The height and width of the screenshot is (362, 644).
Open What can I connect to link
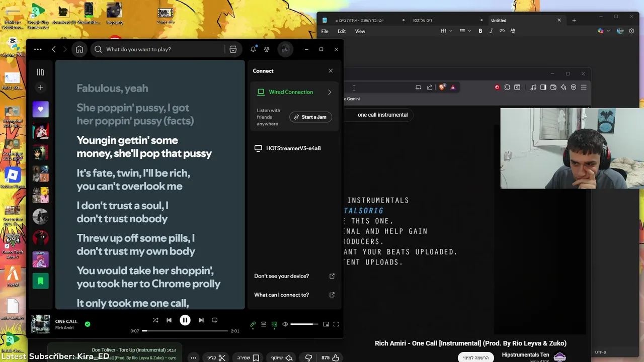point(294,295)
